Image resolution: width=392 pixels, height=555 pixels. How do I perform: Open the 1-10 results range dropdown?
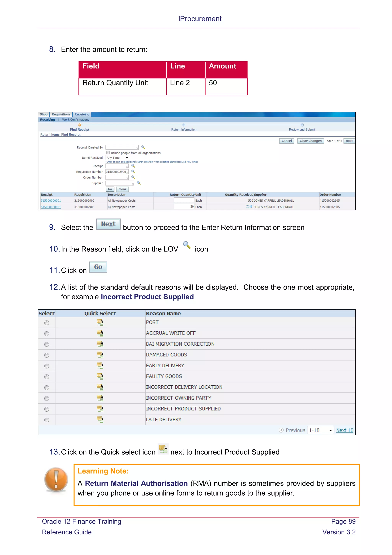(x=321, y=430)
